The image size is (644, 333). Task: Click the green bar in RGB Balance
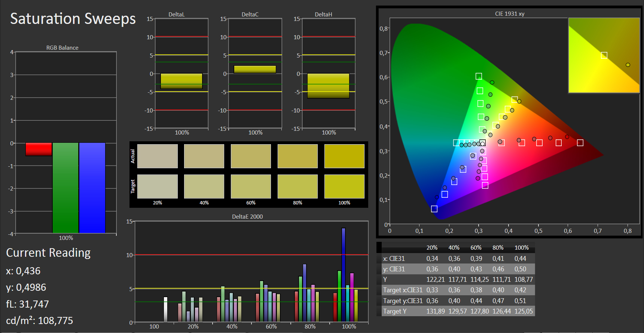click(x=65, y=188)
